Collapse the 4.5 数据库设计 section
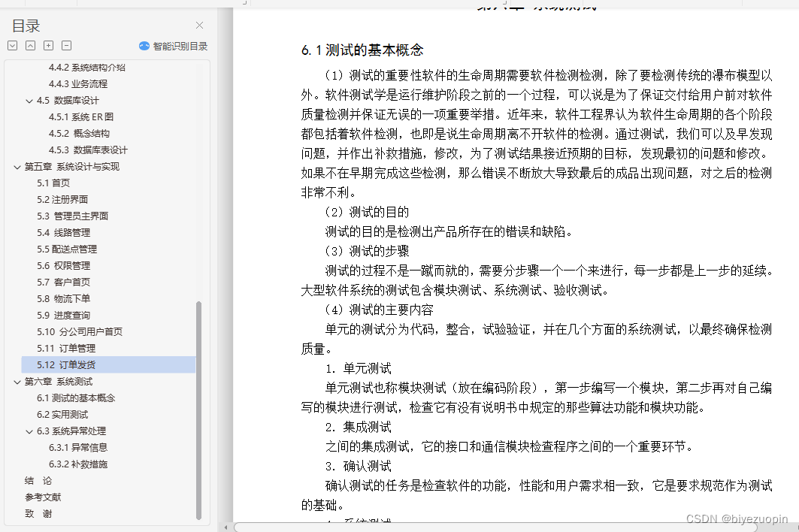This screenshot has height=532, width=799. click(29, 101)
